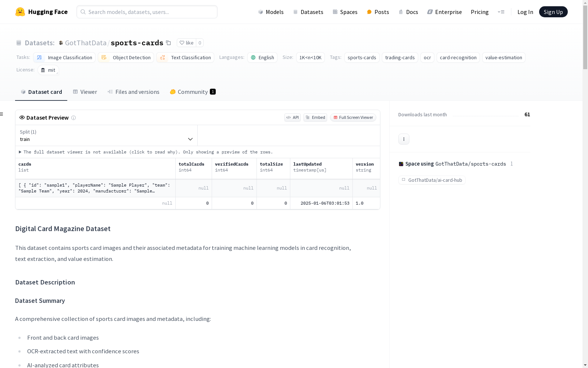Click the heart like button

(186, 43)
